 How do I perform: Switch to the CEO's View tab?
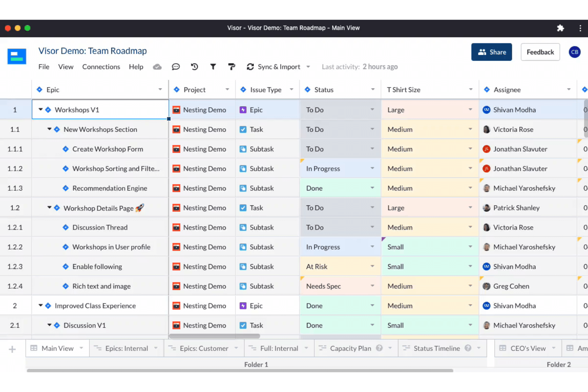coord(528,348)
